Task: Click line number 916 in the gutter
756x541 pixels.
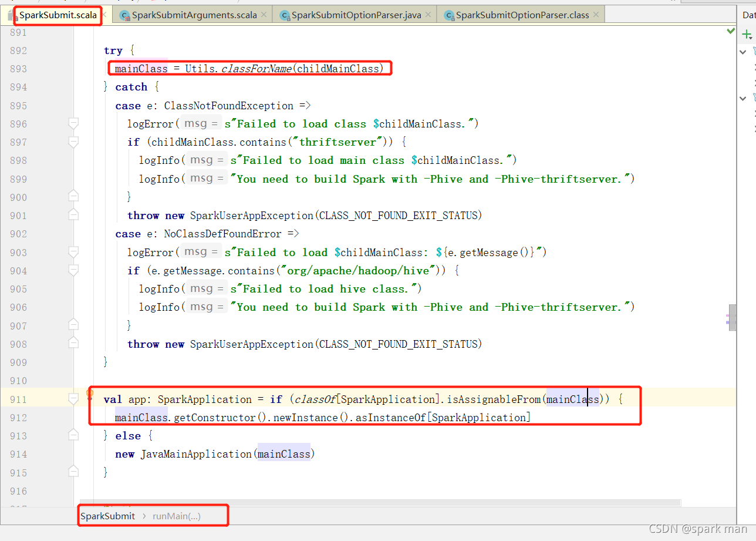Action: [x=18, y=491]
